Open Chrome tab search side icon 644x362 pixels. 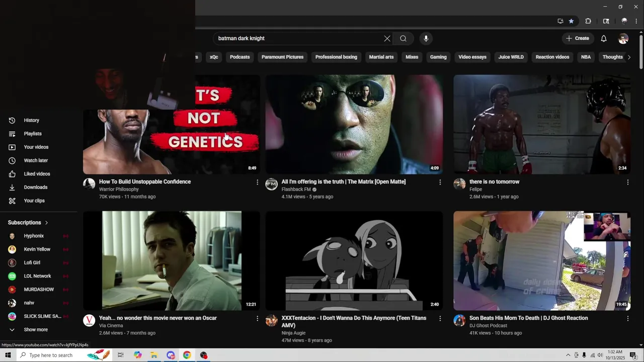606,21
